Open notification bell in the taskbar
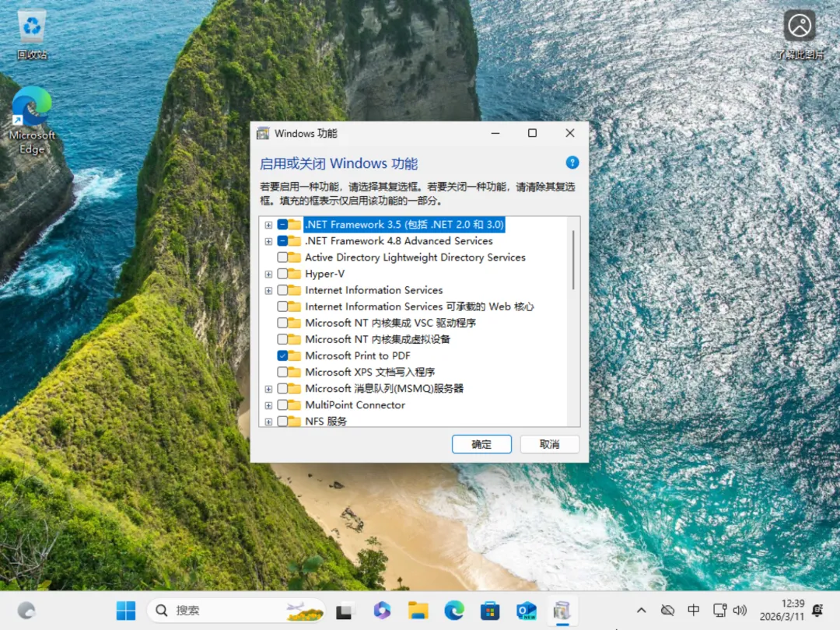Viewport: 840px width, 630px height. pyautogui.click(x=818, y=611)
